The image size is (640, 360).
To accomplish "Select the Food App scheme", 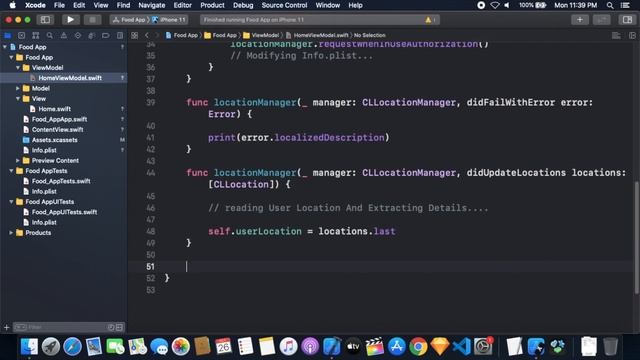I will (129, 20).
